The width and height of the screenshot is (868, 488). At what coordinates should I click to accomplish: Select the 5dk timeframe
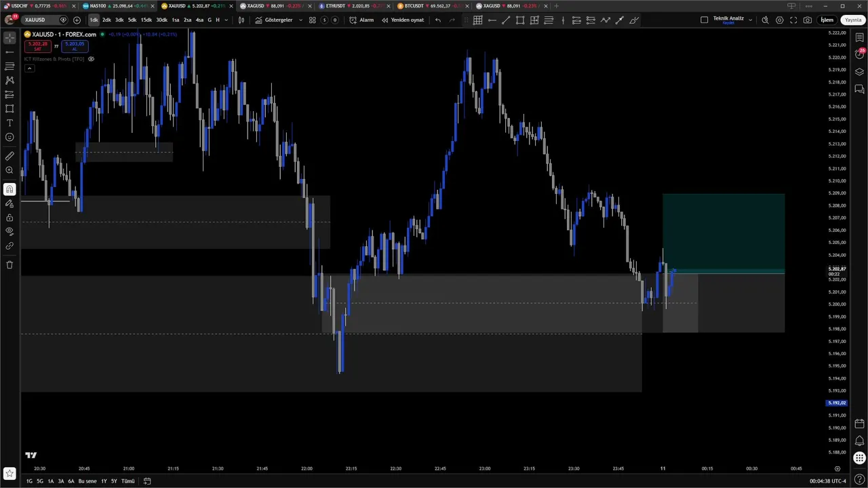point(132,20)
